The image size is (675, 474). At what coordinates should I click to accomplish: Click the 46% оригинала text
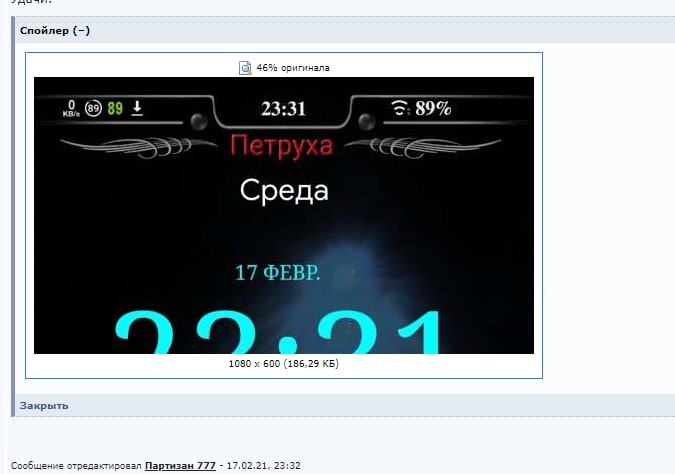(x=293, y=68)
